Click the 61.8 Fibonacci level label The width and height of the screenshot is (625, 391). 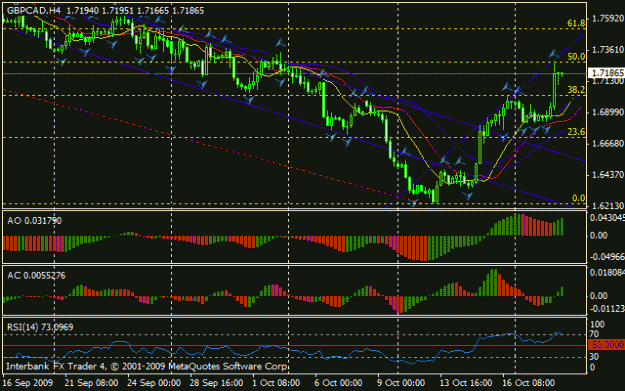[576, 23]
